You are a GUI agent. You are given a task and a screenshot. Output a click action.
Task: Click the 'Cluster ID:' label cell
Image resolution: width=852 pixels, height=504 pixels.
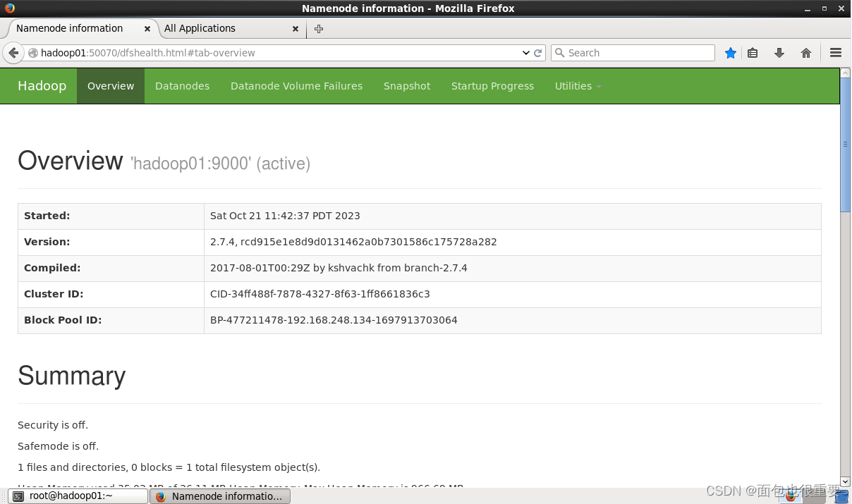pyautogui.click(x=111, y=294)
